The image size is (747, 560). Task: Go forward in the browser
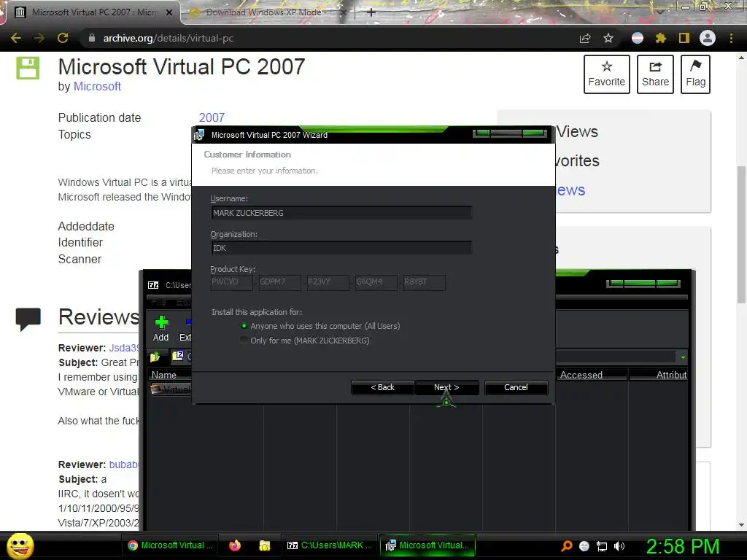coord(39,38)
